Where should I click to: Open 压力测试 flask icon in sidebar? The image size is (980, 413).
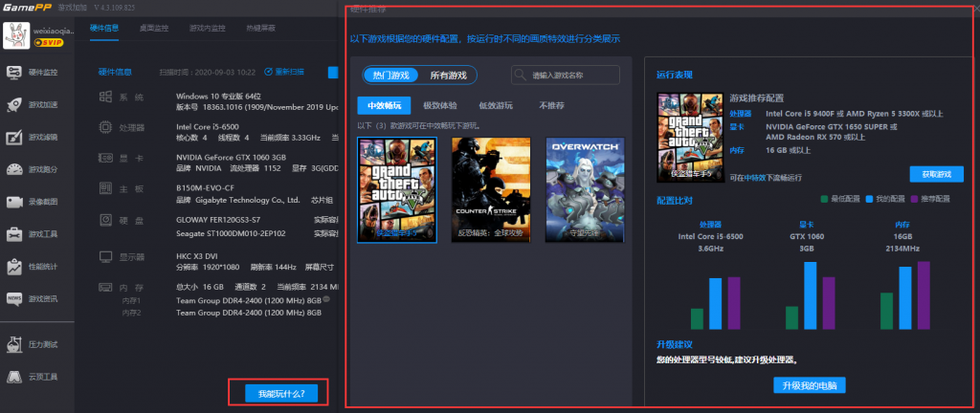[14, 344]
